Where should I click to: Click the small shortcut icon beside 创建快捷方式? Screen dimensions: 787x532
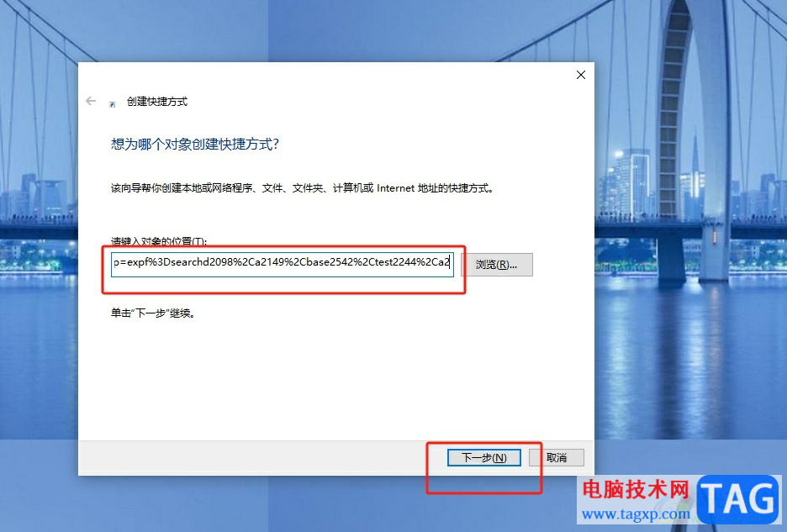coord(112,104)
